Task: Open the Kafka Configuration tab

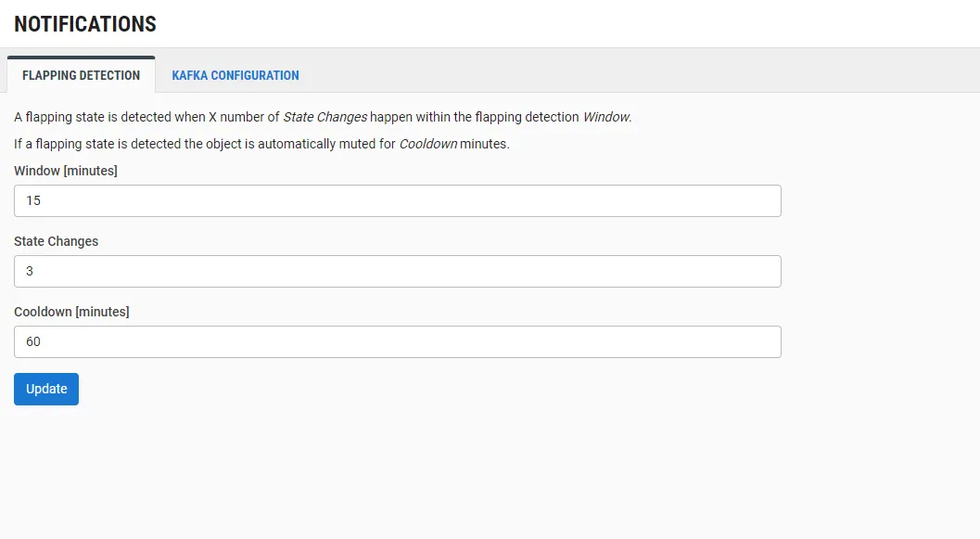Action: click(235, 75)
